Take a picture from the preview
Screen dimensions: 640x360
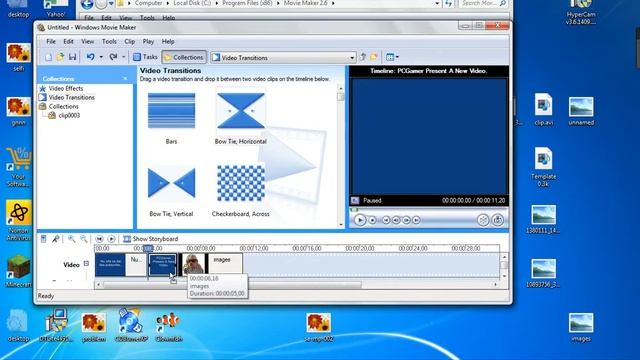pos(498,220)
